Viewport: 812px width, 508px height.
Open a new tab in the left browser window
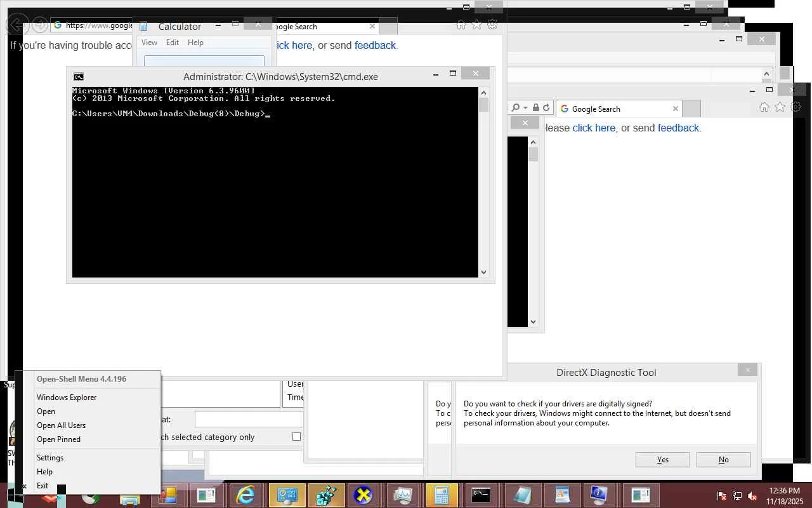point(388,26)
